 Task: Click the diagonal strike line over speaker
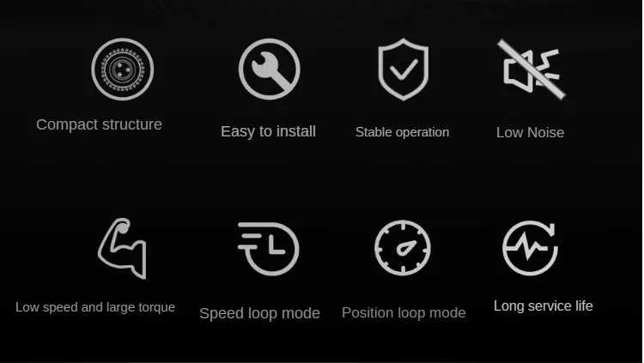(x=531, y=69)
